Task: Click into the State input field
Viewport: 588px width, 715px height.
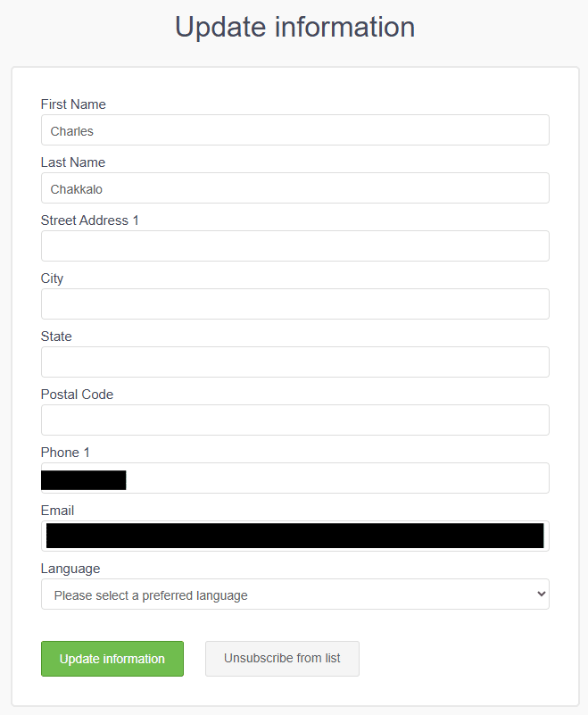Action: [294, 362]
